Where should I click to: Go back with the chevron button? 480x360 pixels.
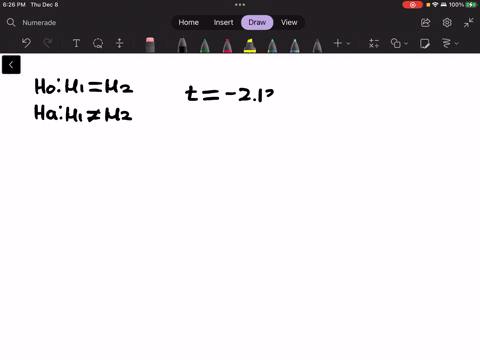click(11, 65)
